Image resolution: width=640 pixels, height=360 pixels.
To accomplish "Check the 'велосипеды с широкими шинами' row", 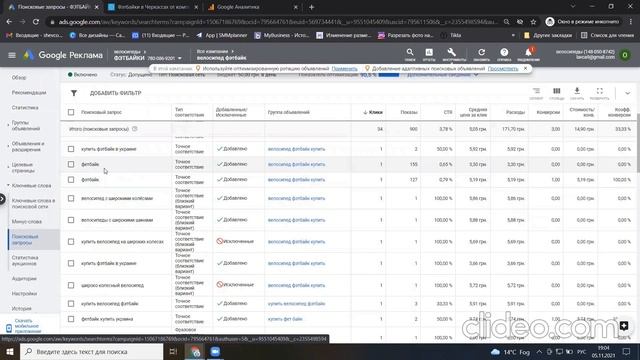I will (x=71, y=220).
